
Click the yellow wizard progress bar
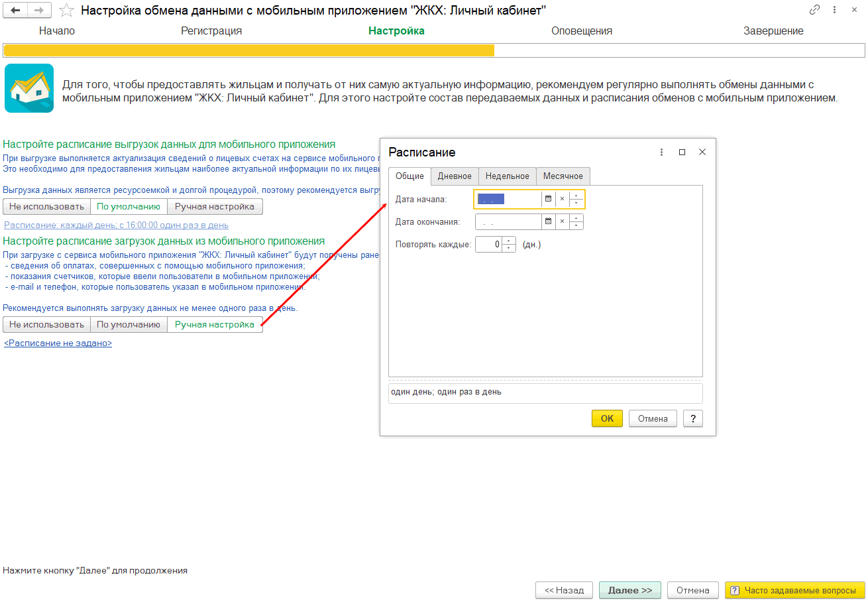point(249,50)
